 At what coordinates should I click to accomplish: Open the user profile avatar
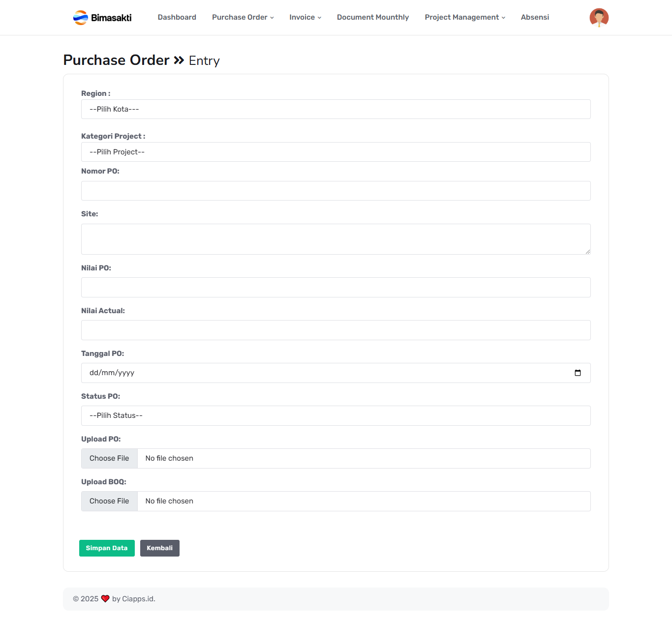click(599, 18)
